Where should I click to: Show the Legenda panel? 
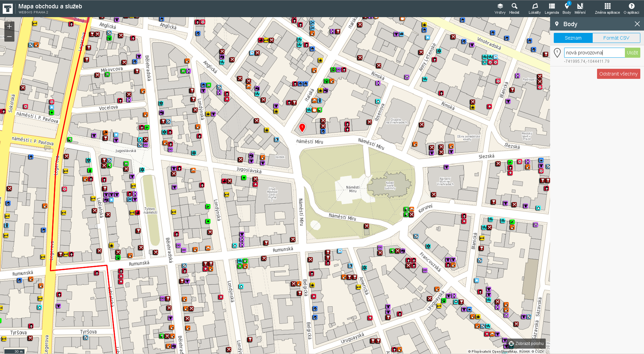pyautogui.click(x=552, y=8)
